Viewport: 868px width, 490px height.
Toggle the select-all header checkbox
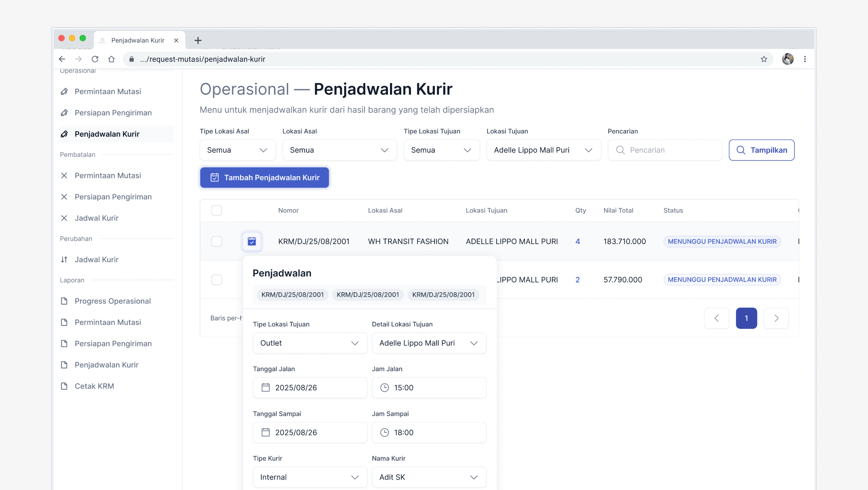pos(216,210)
